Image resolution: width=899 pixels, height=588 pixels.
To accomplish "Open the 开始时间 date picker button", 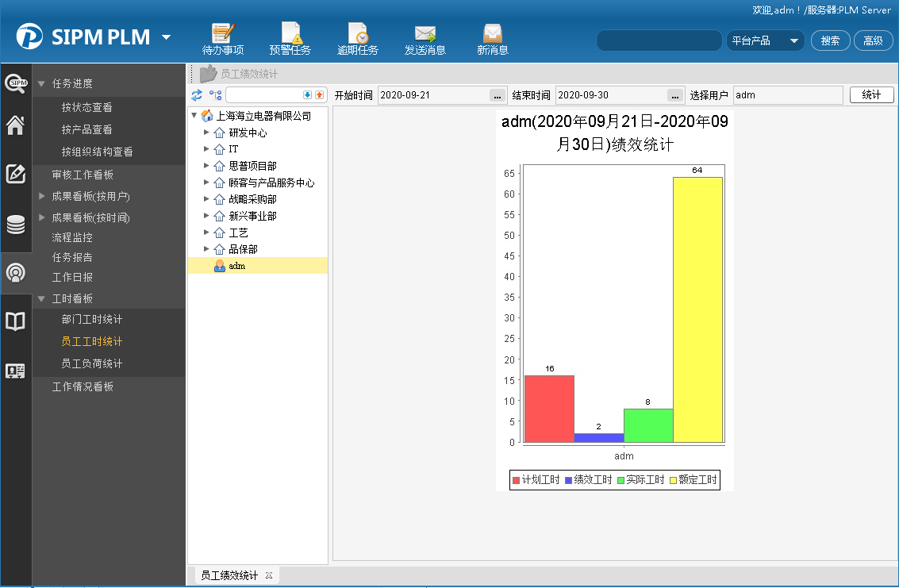I will pyautogui.click(x=498, y=96).
